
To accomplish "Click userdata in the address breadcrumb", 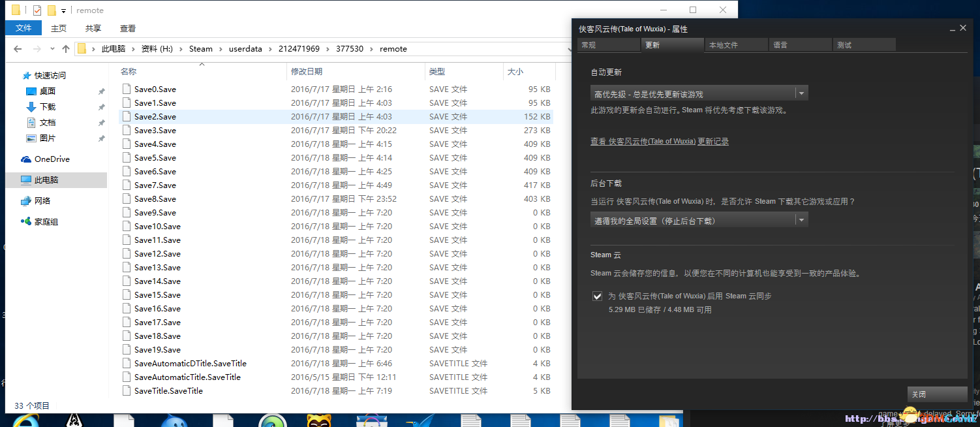I will 245,49.
